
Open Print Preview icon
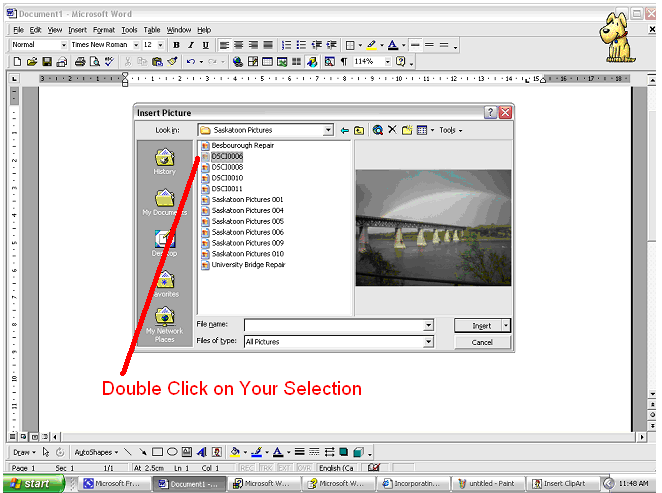click(x=95, y=62)
